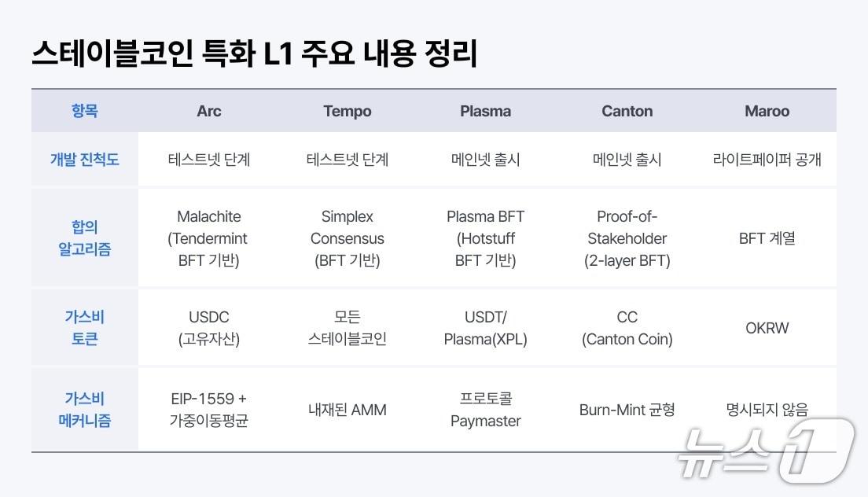Viewport: 868px width, 497px height.
Task: Click the 프로토콜 Paymaster cell
Action: point(486,410)
